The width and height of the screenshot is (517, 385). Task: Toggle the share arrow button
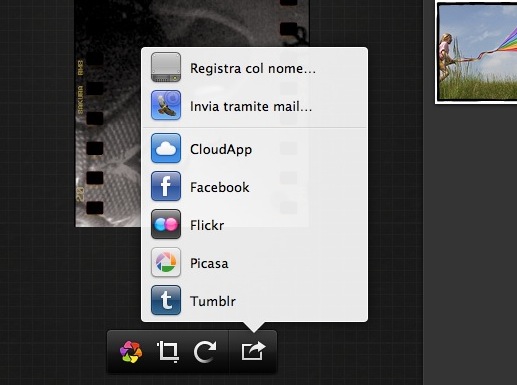click(253, 351)
